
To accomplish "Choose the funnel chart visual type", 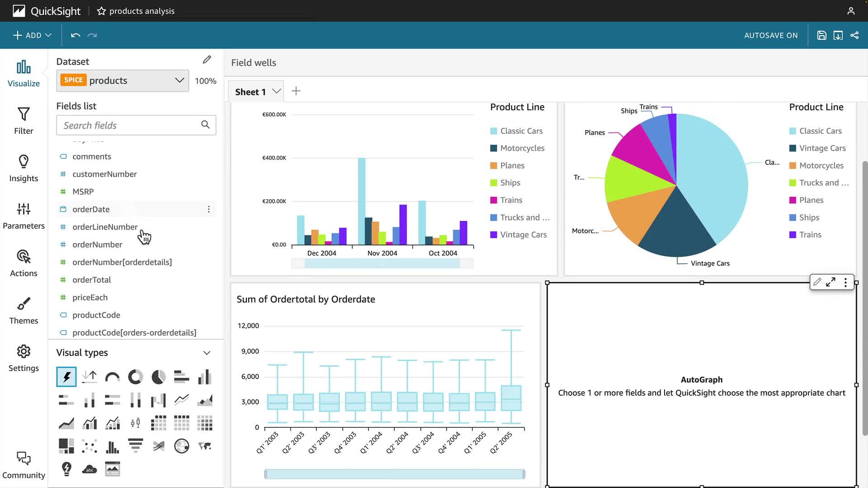I will (x=135, y=446).
